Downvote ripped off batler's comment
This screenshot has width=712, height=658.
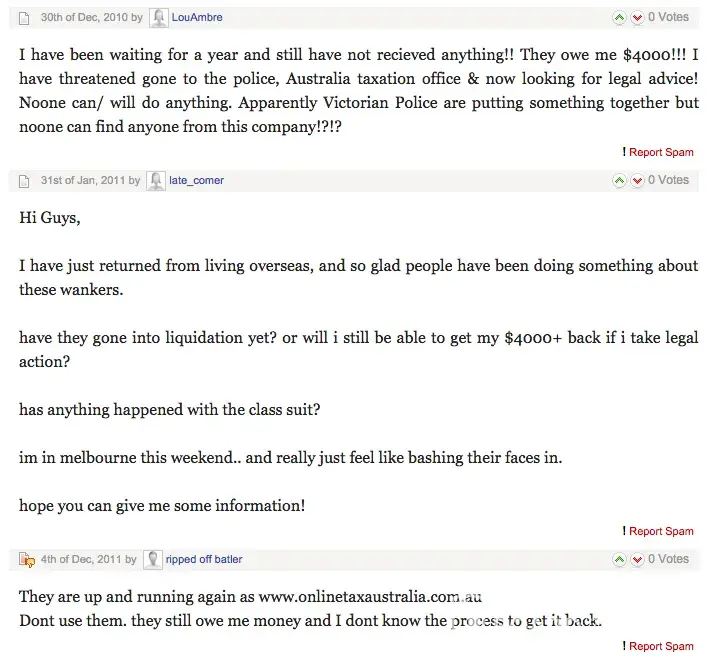(637, 560)
